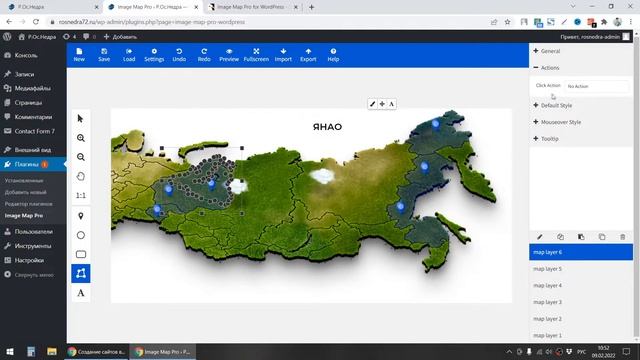The image size is (640, 360).
Task: Open a new browser tab
Action: 311,7
